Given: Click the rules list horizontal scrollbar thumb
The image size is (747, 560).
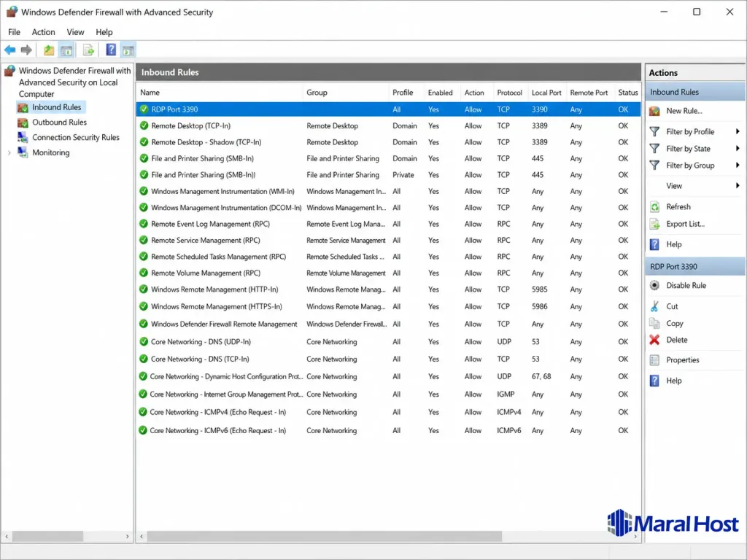Looking at the screenshot, I should pos(324,536).
